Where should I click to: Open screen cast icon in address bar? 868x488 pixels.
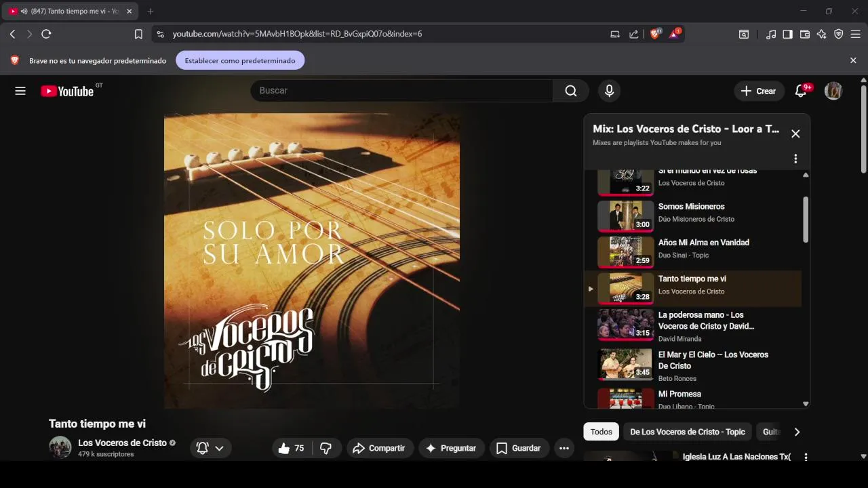pos(615,34)
